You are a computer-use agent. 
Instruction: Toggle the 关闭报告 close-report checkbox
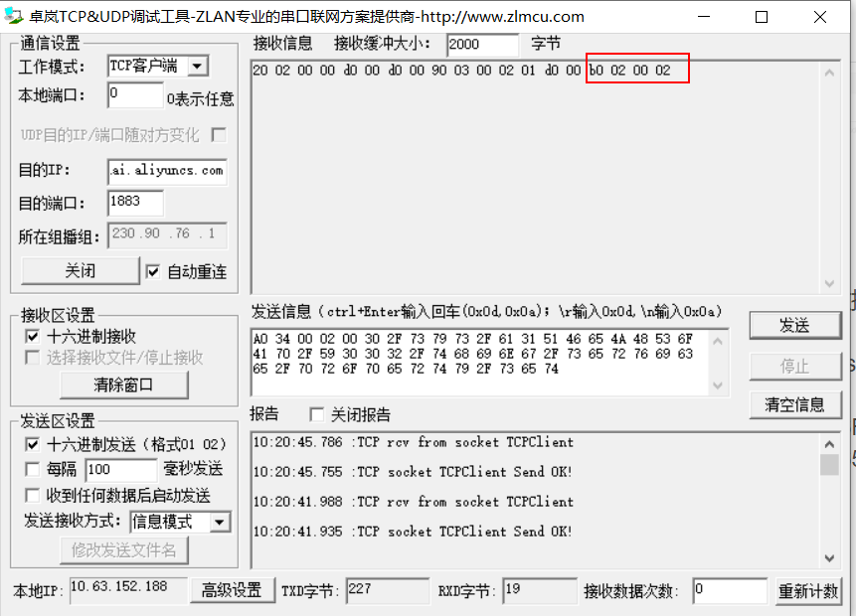click(x=315, y=415)
